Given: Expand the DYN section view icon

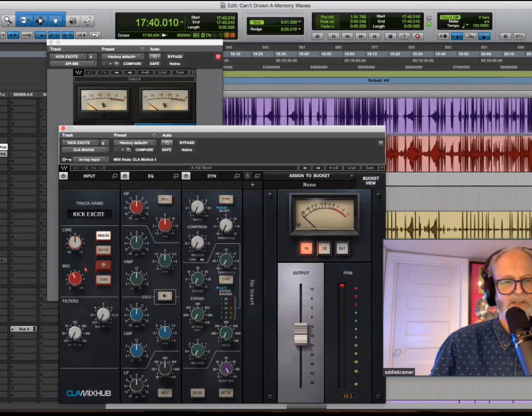Looking at the screenshot, I should pos(237,176).
